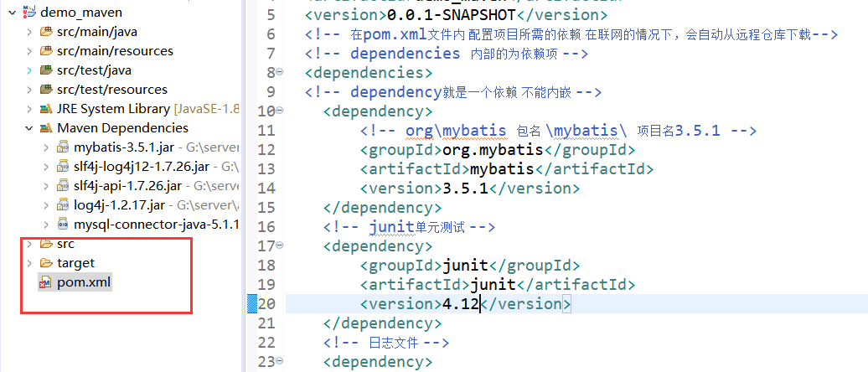Click the 3.5.1 version value on line 14
Viewport: 868px width, 372px height.
465,188
